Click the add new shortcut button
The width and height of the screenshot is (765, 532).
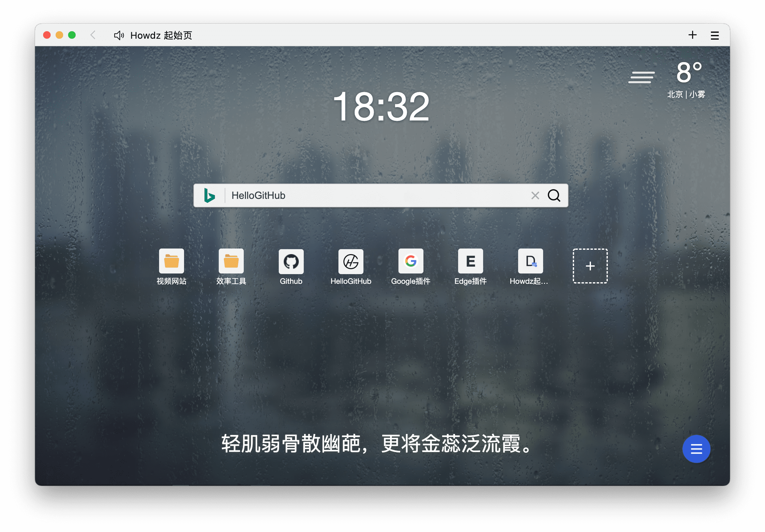589,266
